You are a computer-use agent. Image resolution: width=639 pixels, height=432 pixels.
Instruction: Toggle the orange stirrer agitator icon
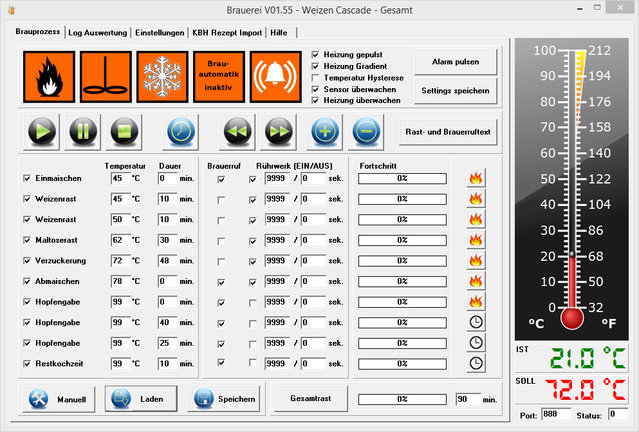(106, 77)
